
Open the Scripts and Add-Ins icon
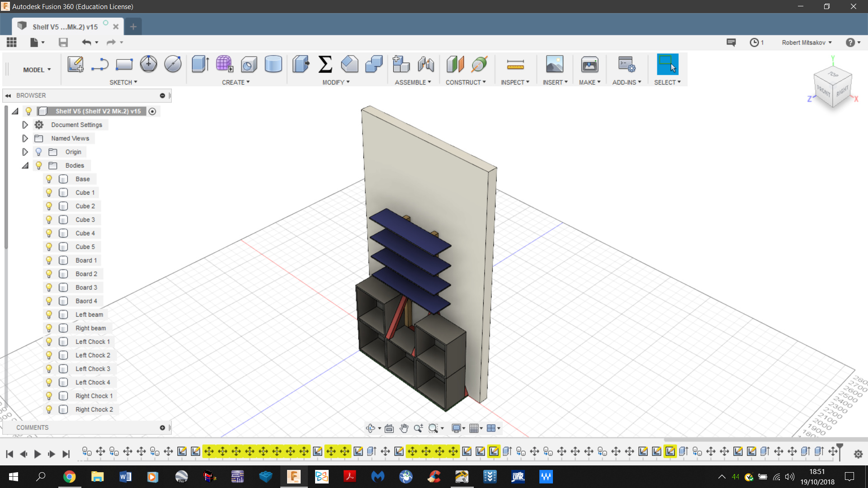(x=627, y=64)
